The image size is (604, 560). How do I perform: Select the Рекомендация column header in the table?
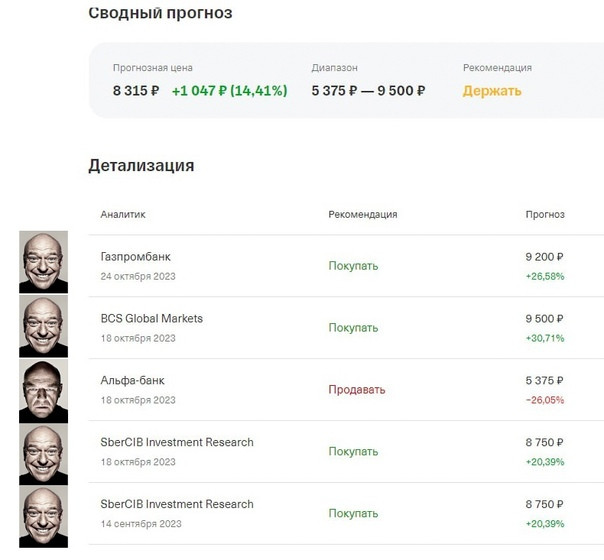[362, 215]
